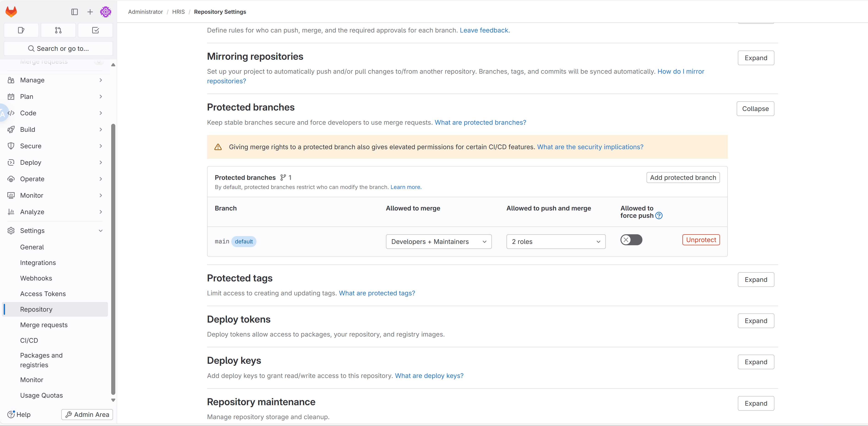Open Integrations settings page
868x426 pixels.
pyautogui.click(x=38, y=263)
